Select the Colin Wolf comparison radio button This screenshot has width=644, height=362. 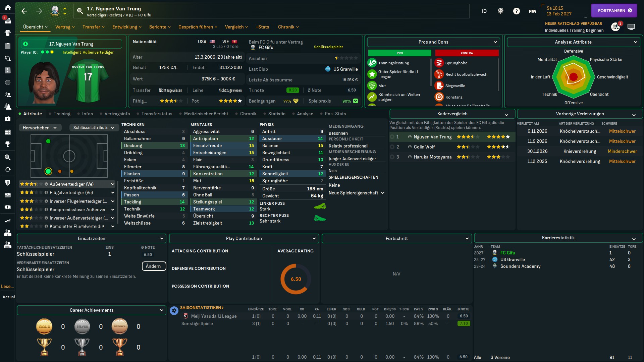click(x=392, y=147)
